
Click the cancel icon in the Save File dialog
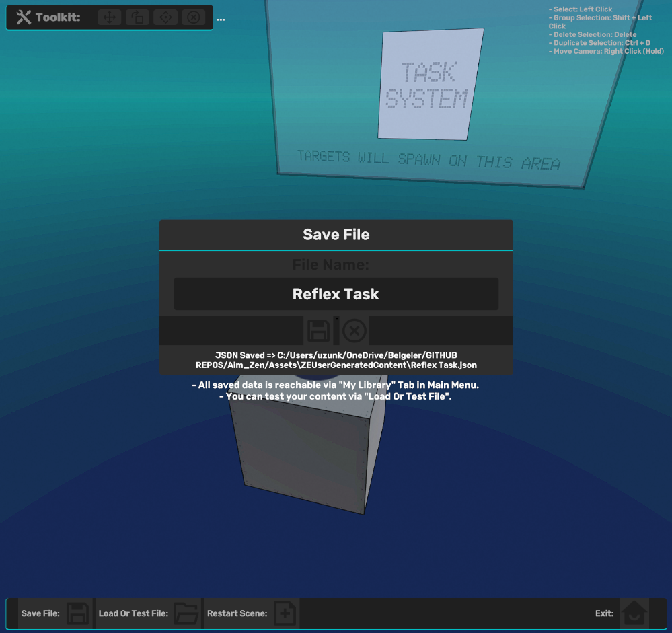[354, 330]
